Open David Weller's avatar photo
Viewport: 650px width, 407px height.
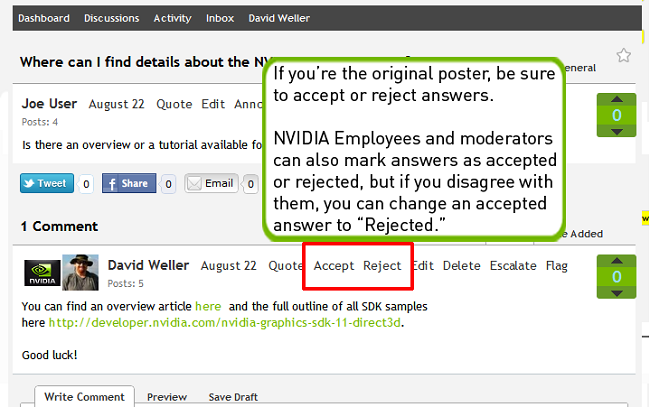pos(80,272)
